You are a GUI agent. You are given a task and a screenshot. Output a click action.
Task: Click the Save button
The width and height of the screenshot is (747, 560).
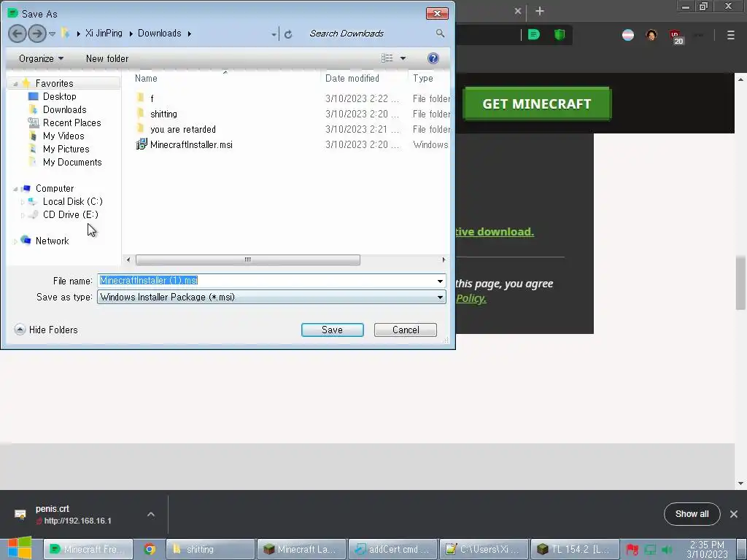pos(332,330)
